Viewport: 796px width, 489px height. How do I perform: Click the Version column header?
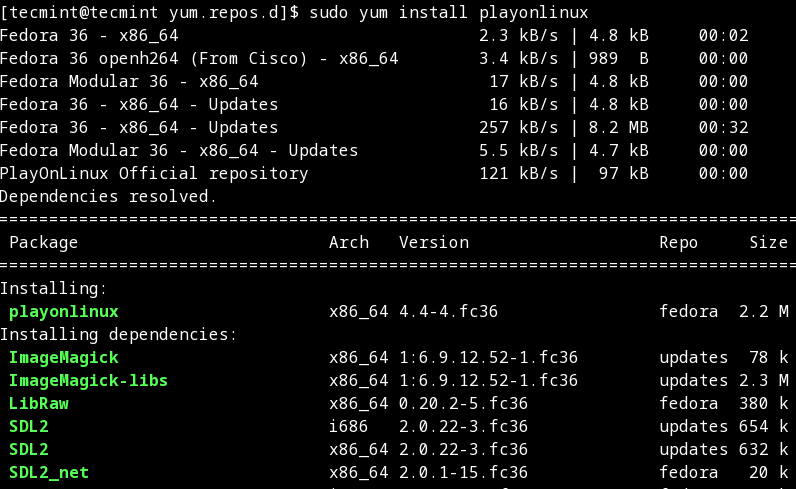[x=434, y=242]
